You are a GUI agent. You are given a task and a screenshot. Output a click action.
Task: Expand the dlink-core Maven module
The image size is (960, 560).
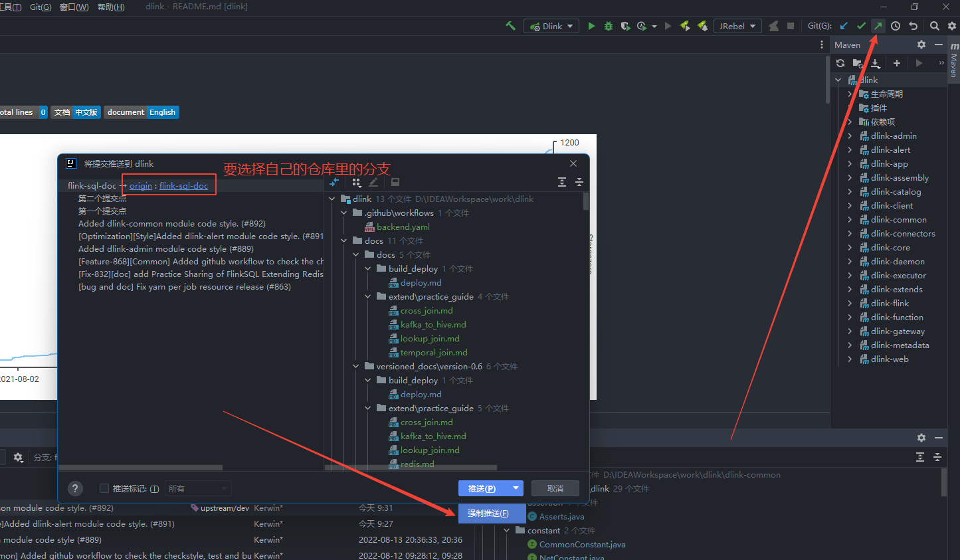850,247
